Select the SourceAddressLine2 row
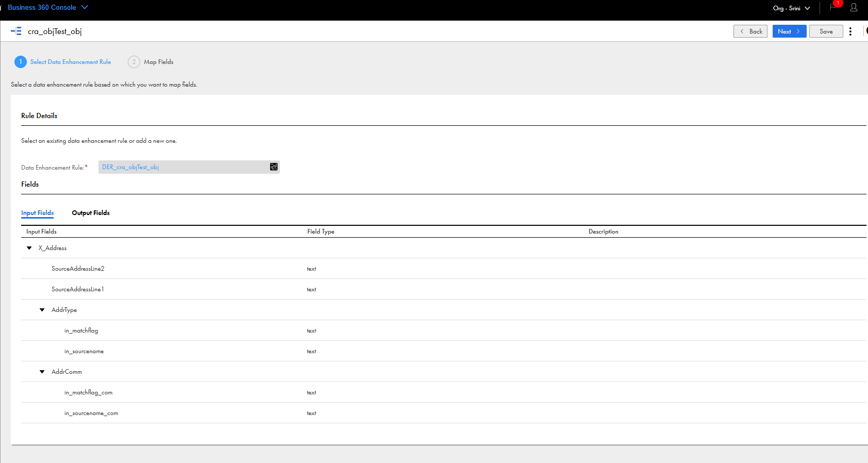This screenshot has height=463, width=868. (x=444, y=269)
